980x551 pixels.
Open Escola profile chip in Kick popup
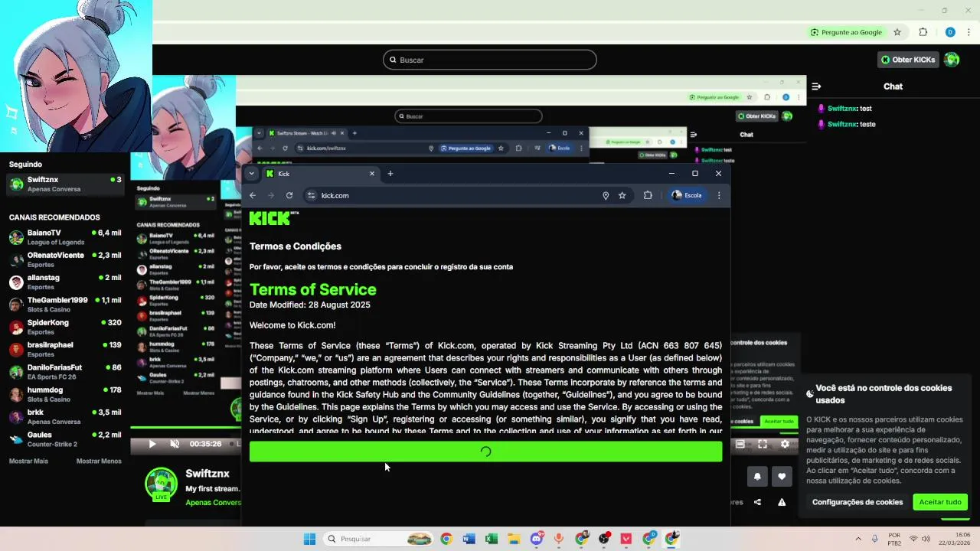coord(687,195)
